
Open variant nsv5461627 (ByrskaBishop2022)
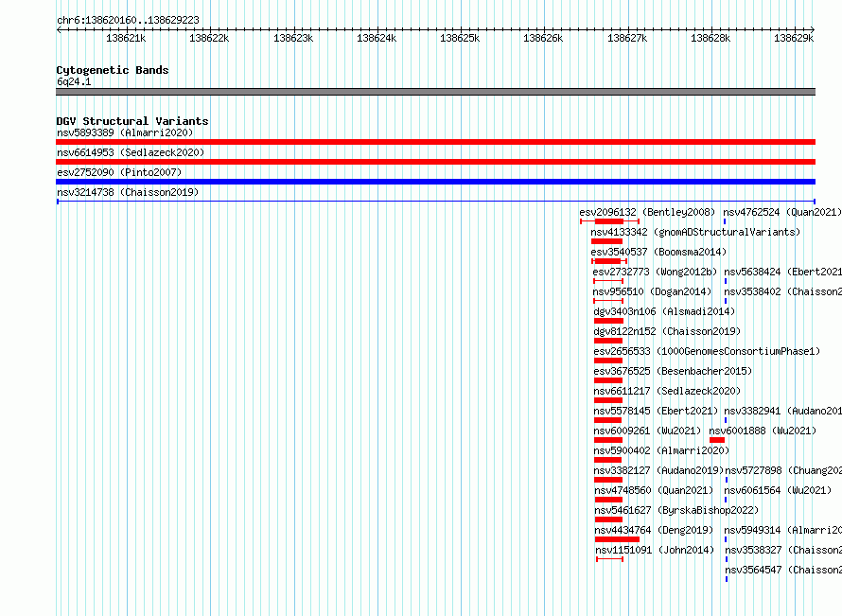[676, 510]
